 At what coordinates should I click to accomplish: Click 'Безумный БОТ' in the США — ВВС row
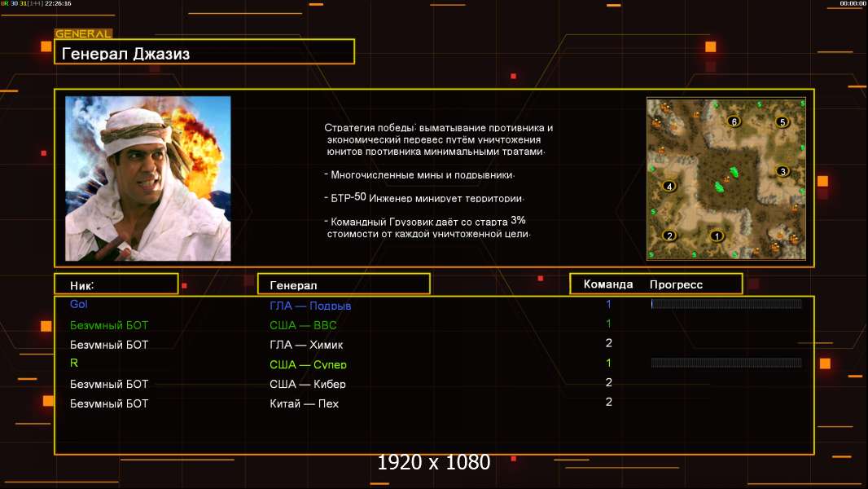coord(109,325)
